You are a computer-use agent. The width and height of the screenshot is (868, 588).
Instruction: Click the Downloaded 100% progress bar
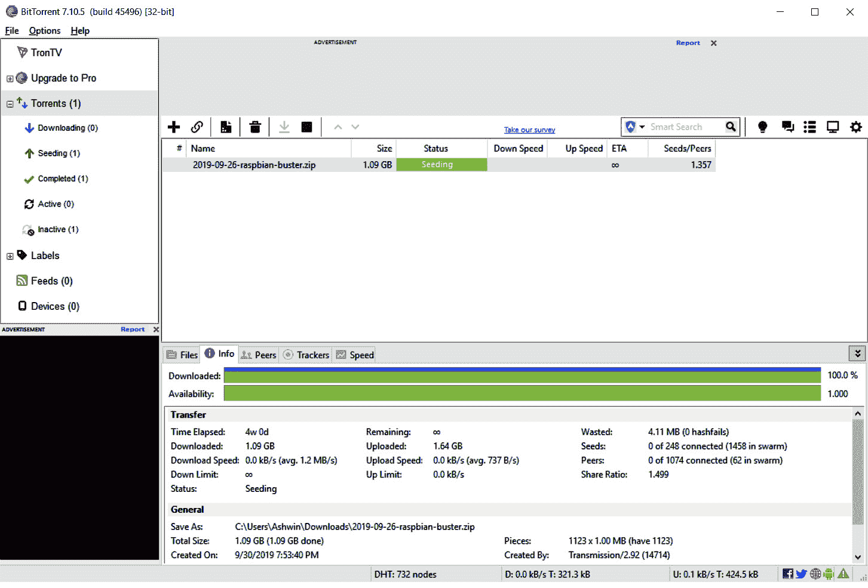[523, 375]
